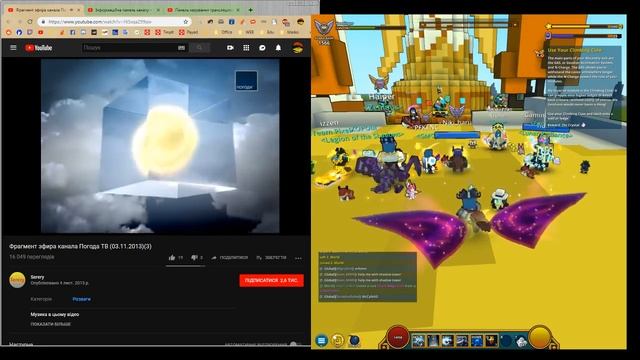
Task: Click the Save to playlist button
Action: 271,258
